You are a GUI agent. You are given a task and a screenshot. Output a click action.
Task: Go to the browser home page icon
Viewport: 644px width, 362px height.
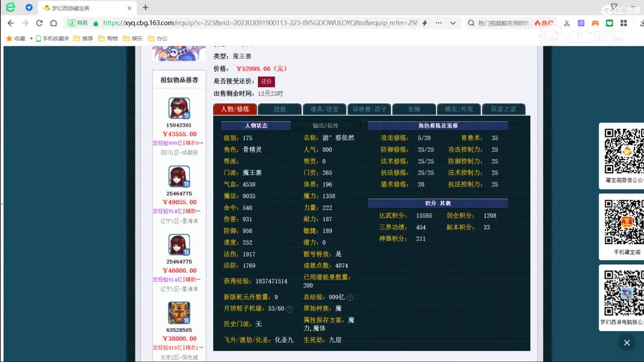(x=53, y=23)
